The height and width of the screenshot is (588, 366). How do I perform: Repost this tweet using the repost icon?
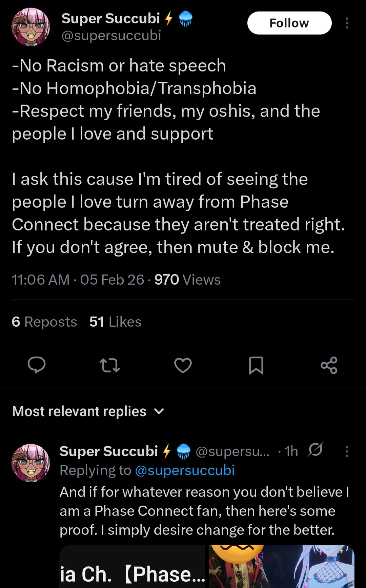point(110,365)
